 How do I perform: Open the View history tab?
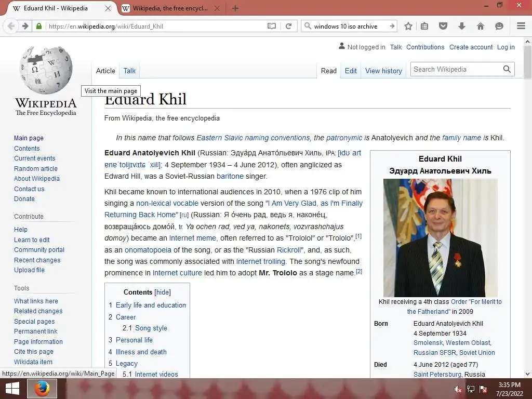[x=383, y=71]
